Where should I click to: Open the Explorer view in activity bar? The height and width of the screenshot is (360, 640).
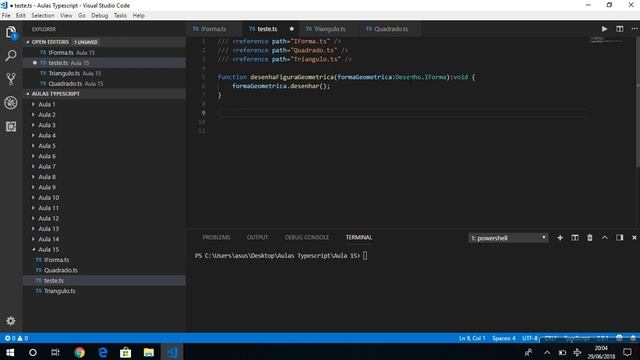(x=11, y=32)
